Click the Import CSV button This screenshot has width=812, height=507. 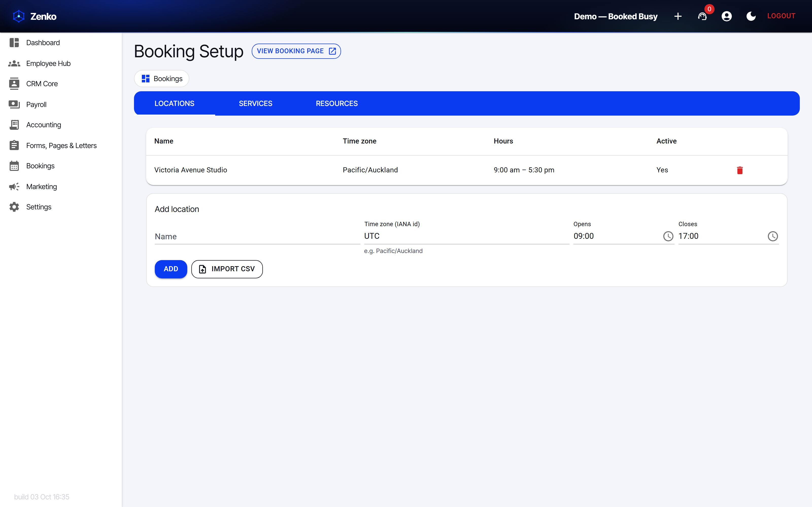tap(227, 269)
